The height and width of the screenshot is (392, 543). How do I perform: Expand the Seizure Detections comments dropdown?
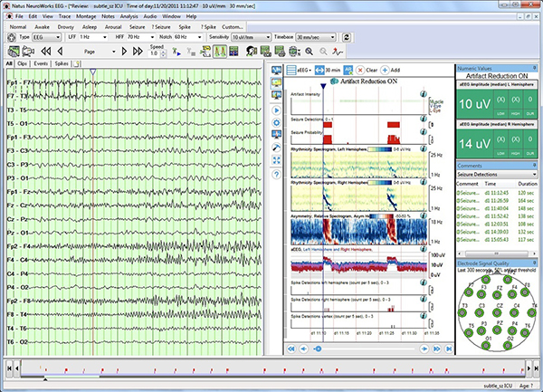pyautogui.click(x=533, y=173)
